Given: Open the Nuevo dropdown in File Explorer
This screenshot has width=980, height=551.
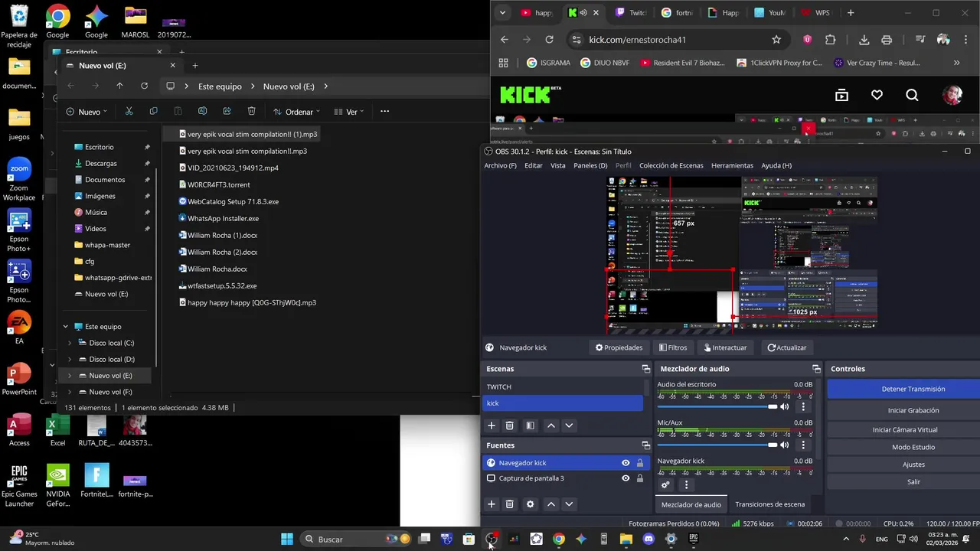Looking at the screenshot, I should click(x=87, y=112).
